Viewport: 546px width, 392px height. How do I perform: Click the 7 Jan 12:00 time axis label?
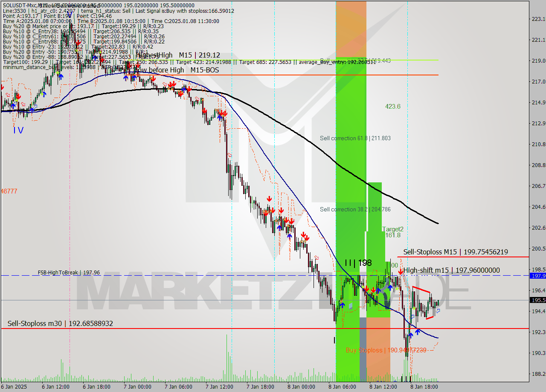219,387
